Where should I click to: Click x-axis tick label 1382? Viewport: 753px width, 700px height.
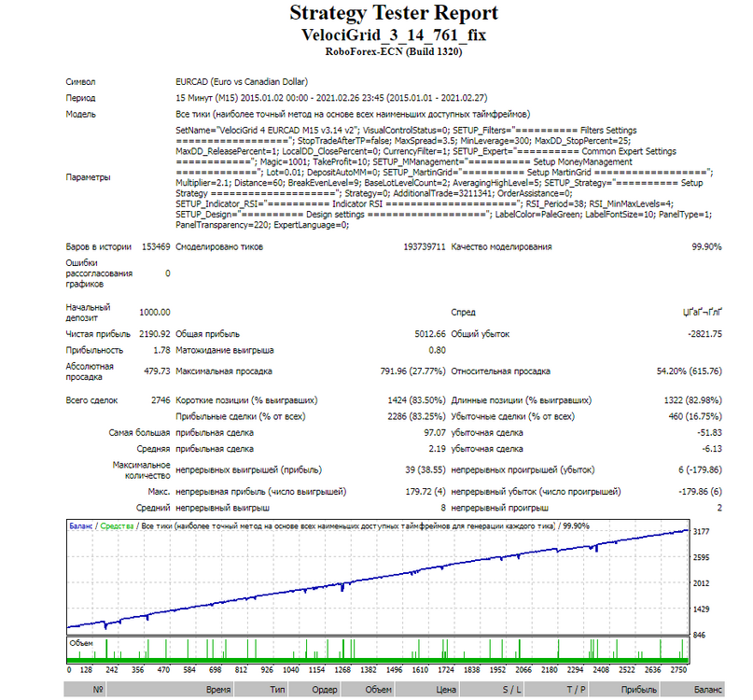(369, 670)
